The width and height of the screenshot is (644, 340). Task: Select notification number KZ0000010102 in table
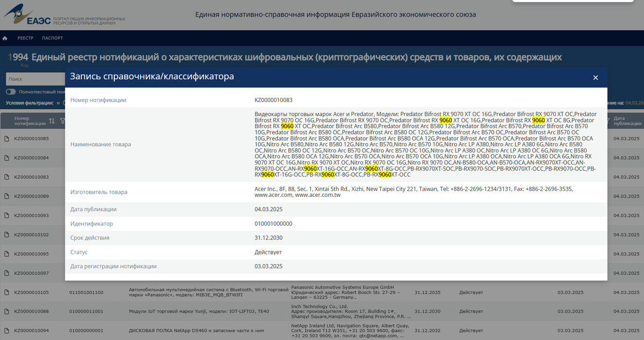click(x=31, y=234)
